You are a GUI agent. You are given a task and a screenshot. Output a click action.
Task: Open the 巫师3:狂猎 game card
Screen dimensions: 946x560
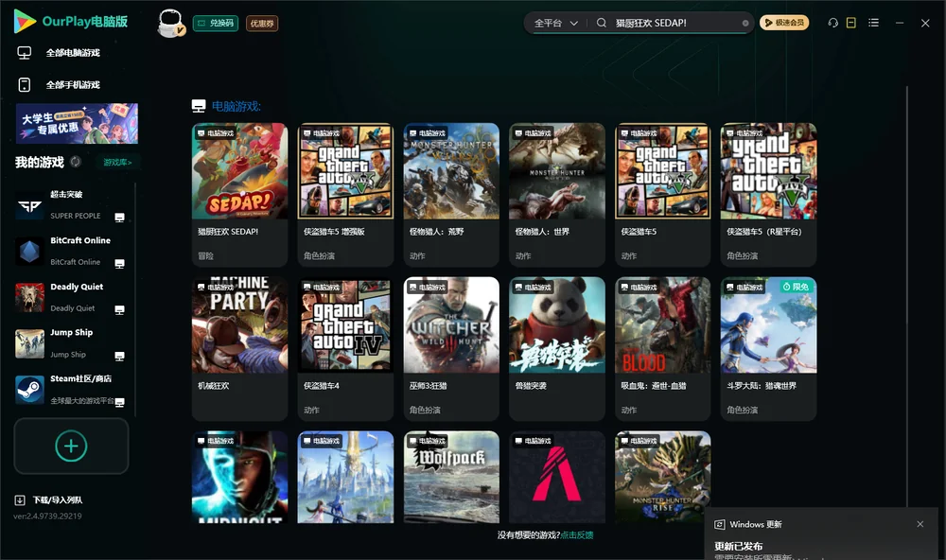pyautogui.click(x=451, y=348)
